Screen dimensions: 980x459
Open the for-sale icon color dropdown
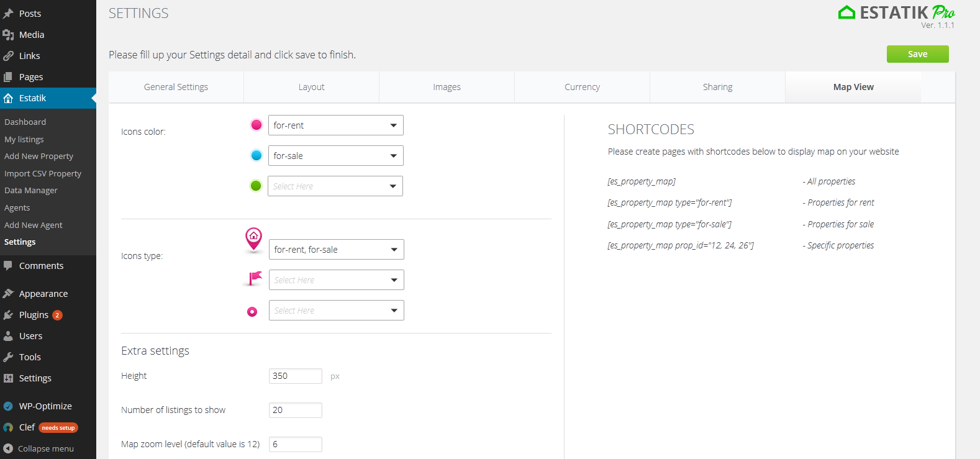coord(335,156)
